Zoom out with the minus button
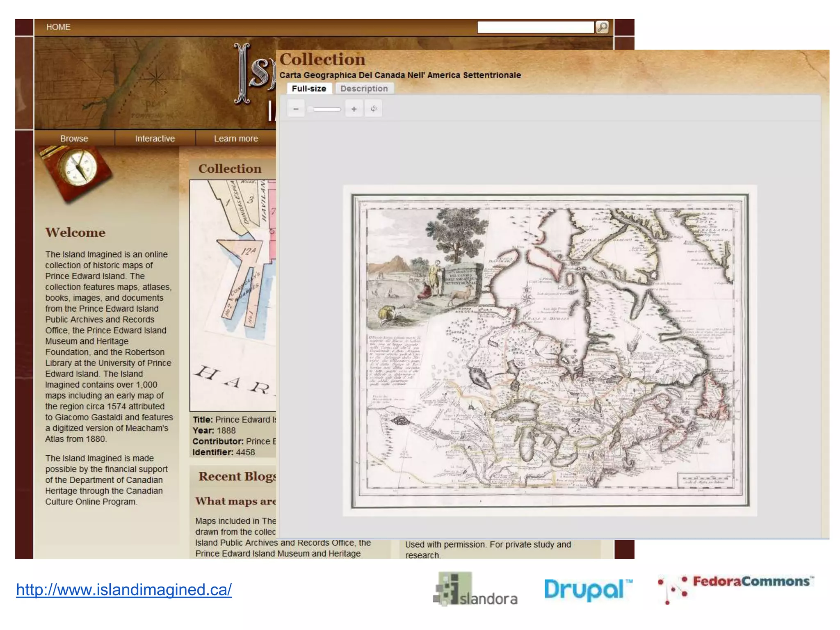This screenshot has height=630, width=840. coord(296,109)
